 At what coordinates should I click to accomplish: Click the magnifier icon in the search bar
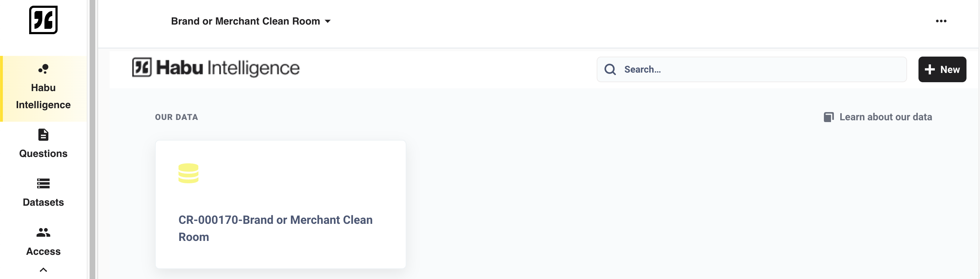tap(610, 69)
